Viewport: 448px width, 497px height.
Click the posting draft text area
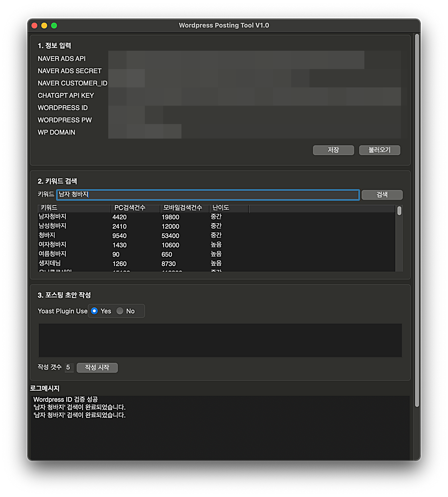coord(220,340)
